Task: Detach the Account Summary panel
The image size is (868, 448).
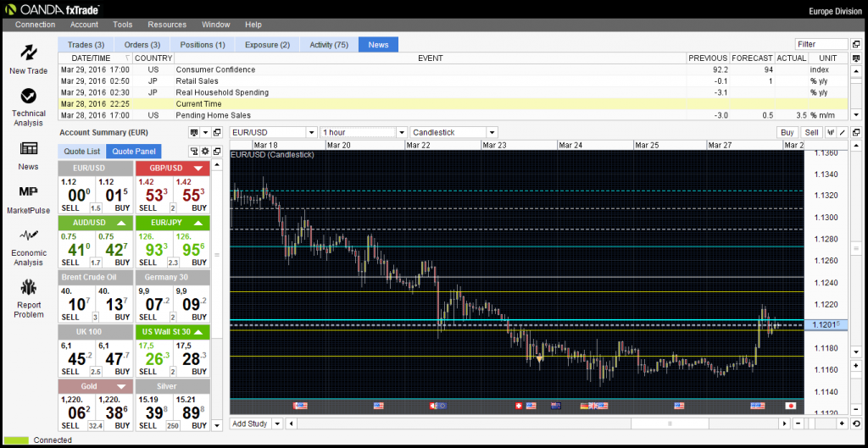Action: (x=217, y=133)
